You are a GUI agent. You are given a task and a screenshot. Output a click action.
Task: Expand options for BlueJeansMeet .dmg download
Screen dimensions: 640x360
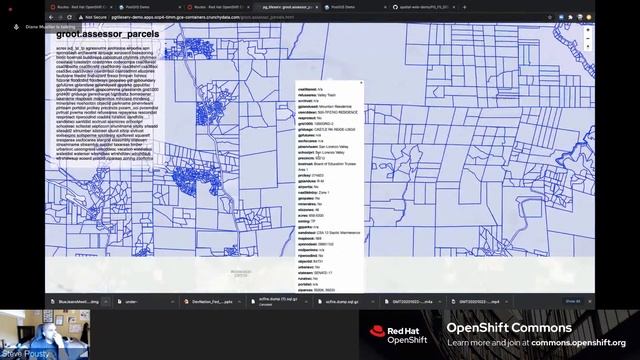[106, 302]
